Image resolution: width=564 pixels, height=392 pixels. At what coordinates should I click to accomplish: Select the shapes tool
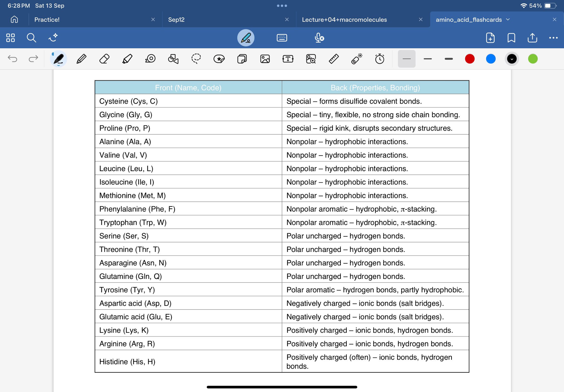pos(173,59)
